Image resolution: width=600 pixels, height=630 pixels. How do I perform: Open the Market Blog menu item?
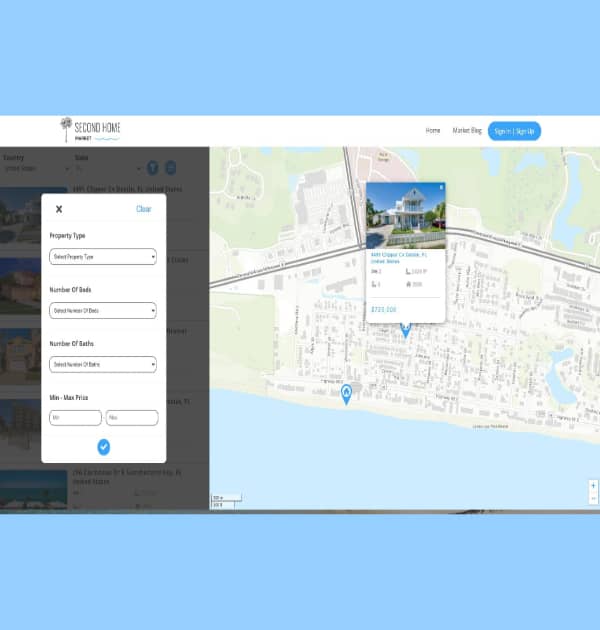tap(467, 131)
